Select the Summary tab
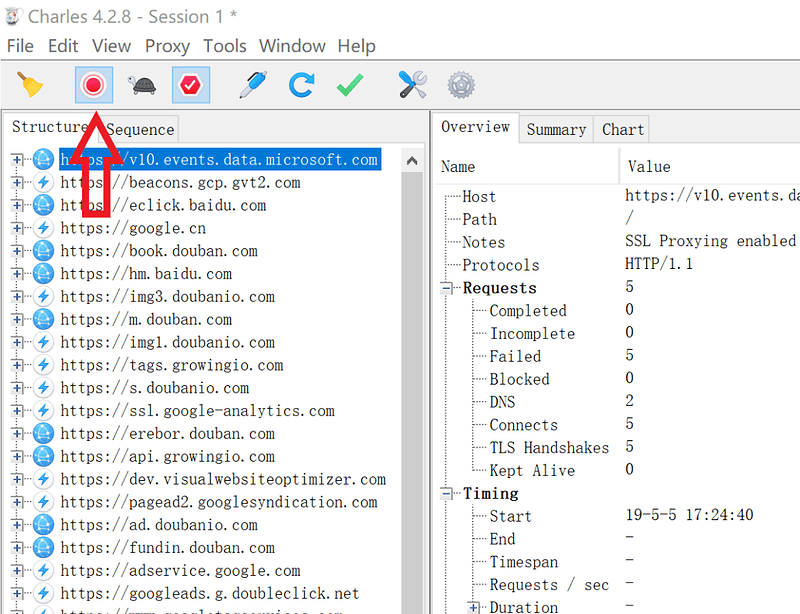Screen dimensions: 800x614 [x=556, y=130]
